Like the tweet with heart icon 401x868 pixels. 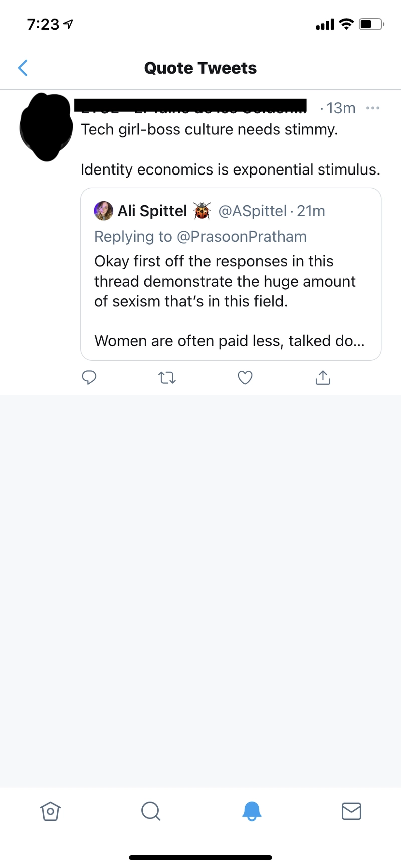pyautogui.click(x=245, y=378)
